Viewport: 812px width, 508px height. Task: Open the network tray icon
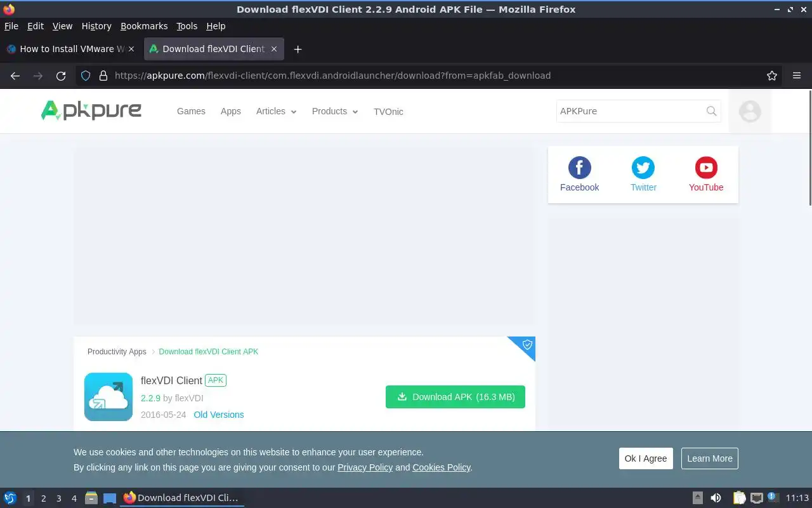click(x=756, y=498)
